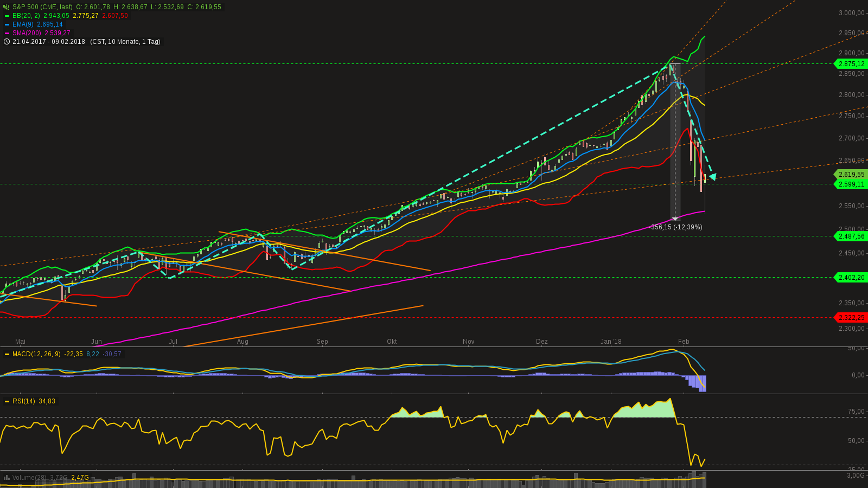Viewport: 868px width, 488px height.
Task: Click the blue EMA(9) legend line icon
Action: point(7,24)
